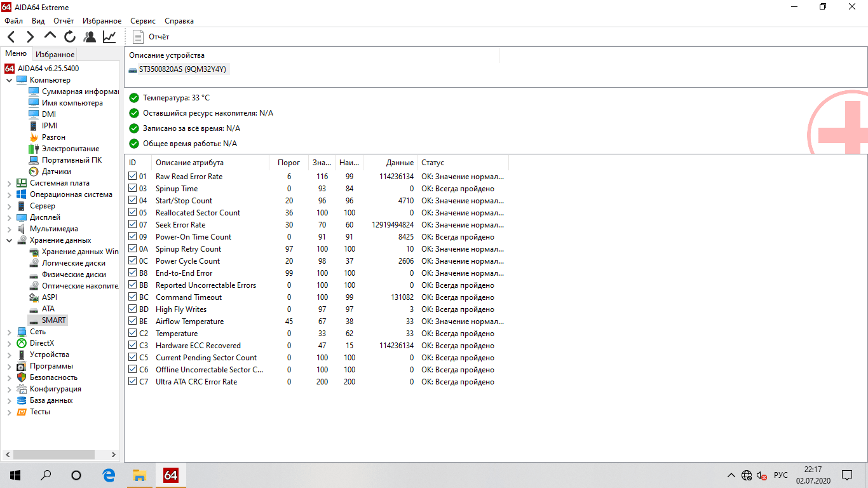Toggle Ultra ATA CRC Error Rate checkbox
This screenshot has width=868, height=488.
pos(132,381)
